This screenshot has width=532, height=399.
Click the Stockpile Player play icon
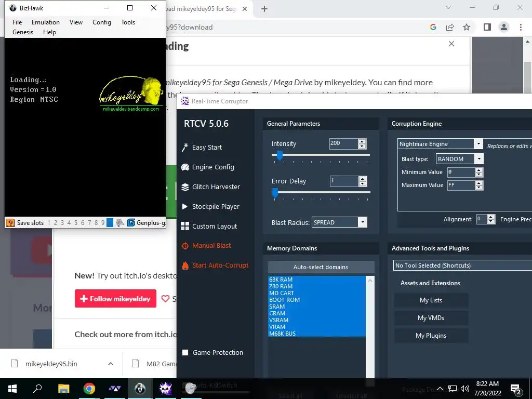click(185, 206)
